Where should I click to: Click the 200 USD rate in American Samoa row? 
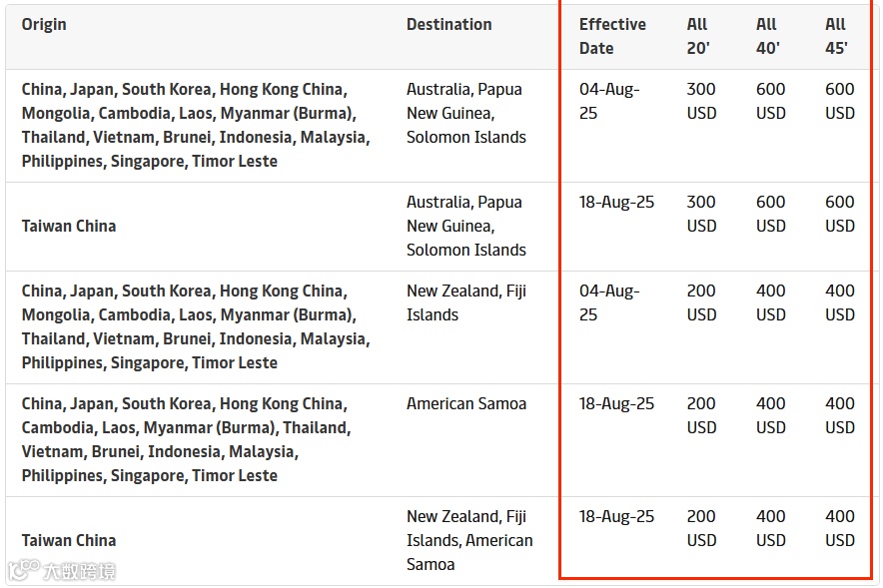(x=701, y=416)
